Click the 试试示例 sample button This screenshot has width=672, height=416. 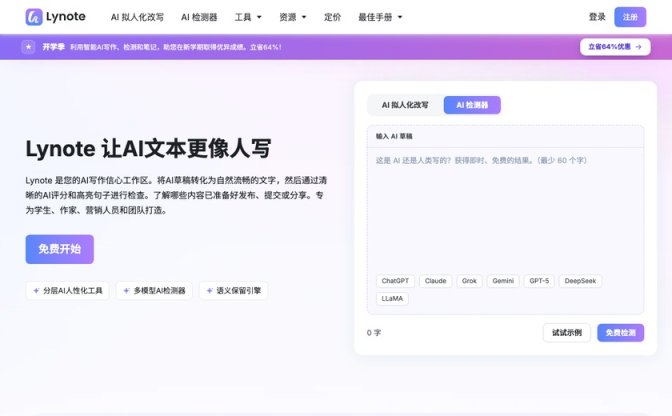567,333
